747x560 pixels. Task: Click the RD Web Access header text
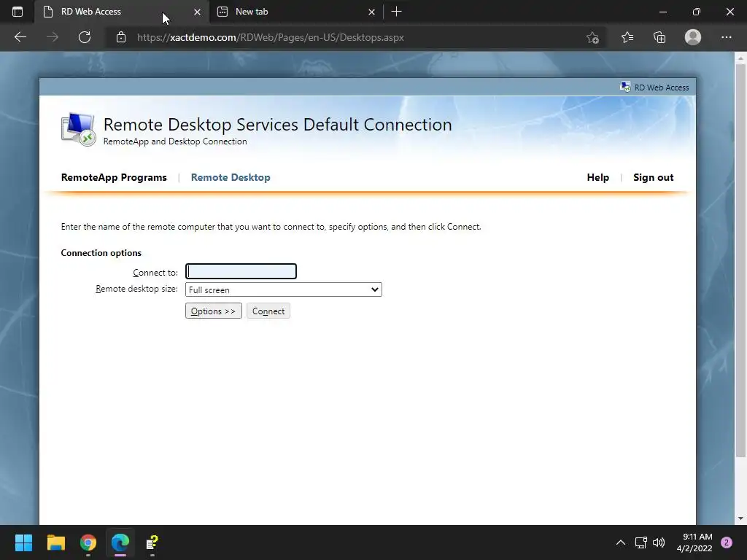[x=661, y=87]
